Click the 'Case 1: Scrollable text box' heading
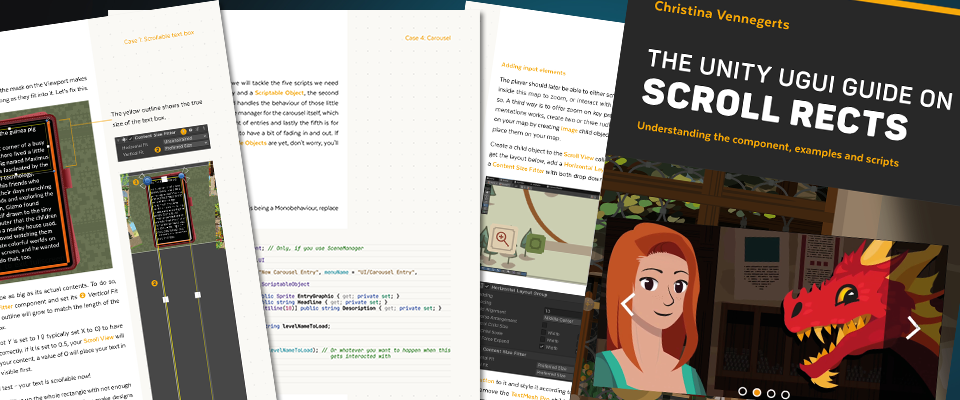960x400 pixels. pos(159,38)
